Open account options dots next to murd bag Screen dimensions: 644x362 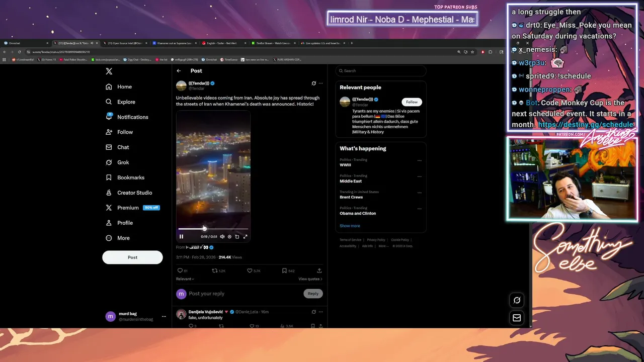coord(164,316)
